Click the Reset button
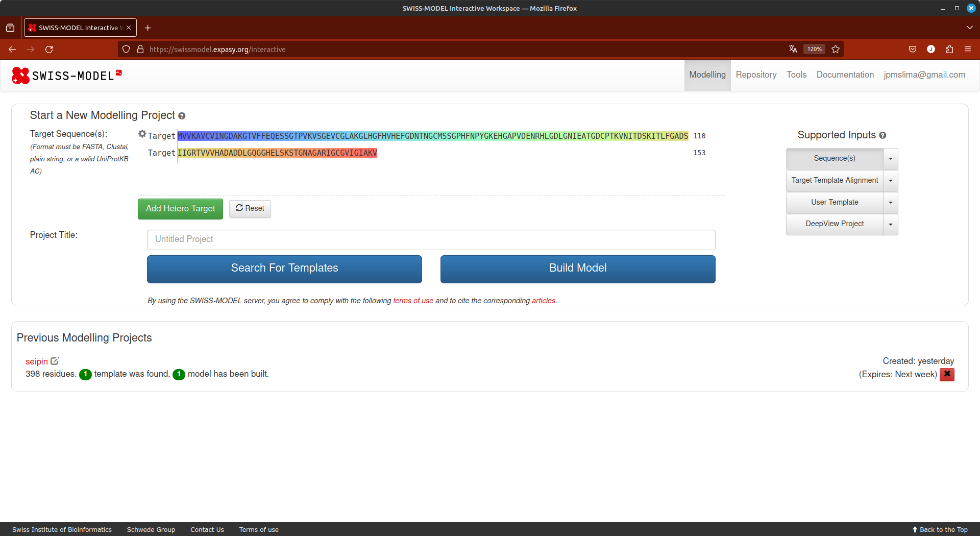Viewport: 980px width, 536px height. [x=250, y=209]
